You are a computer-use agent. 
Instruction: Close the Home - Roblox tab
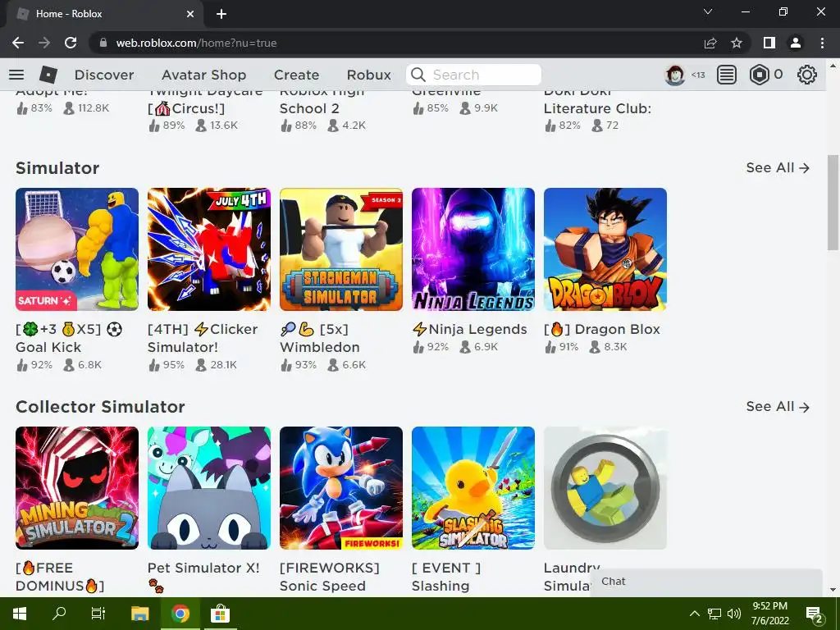190,14
